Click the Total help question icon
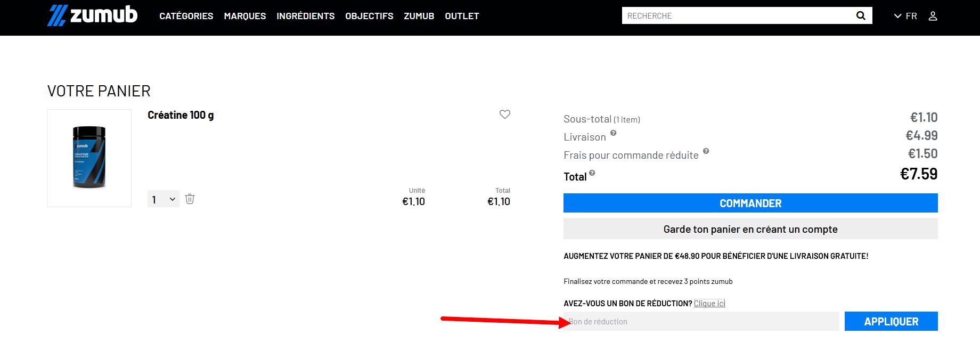 (592, 173)
